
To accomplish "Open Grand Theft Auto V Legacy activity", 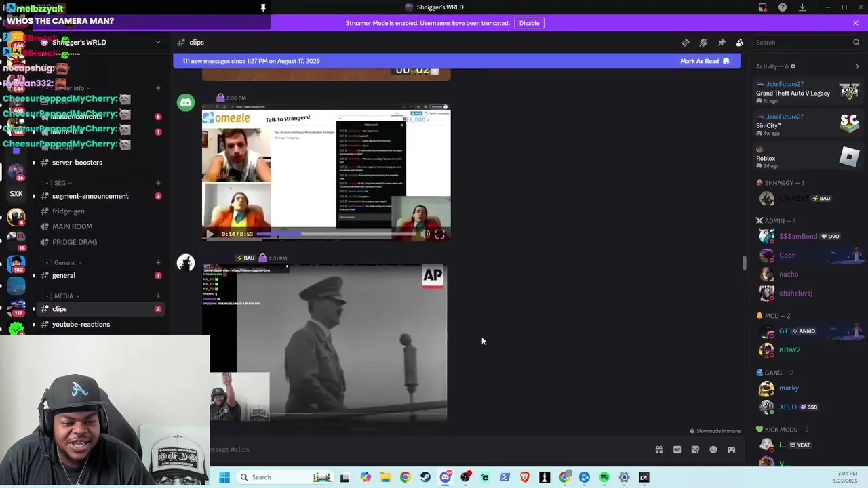I will [808, 92].
